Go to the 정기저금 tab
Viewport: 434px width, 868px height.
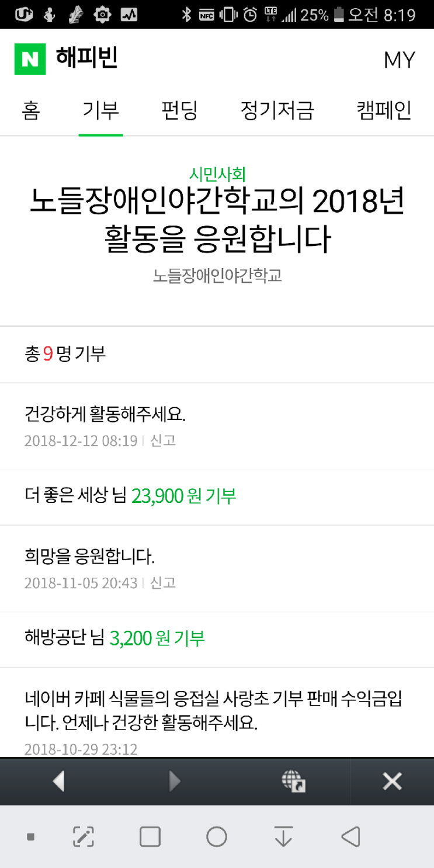pyautogui.click(x=277, y=110)
